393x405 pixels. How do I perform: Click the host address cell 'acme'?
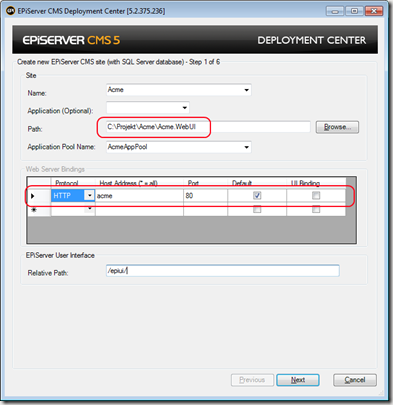pyautogui.click(x=139, y=196)
